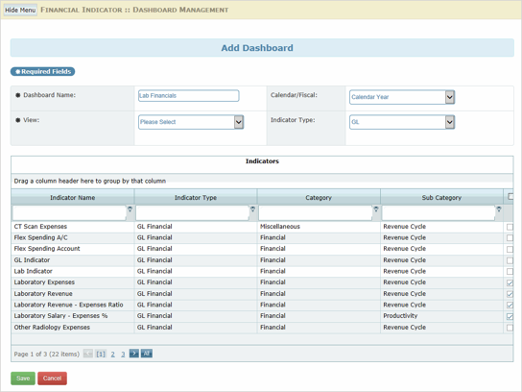Click current page [1] link
Screen dimensions: 522x392
point(101,354)
